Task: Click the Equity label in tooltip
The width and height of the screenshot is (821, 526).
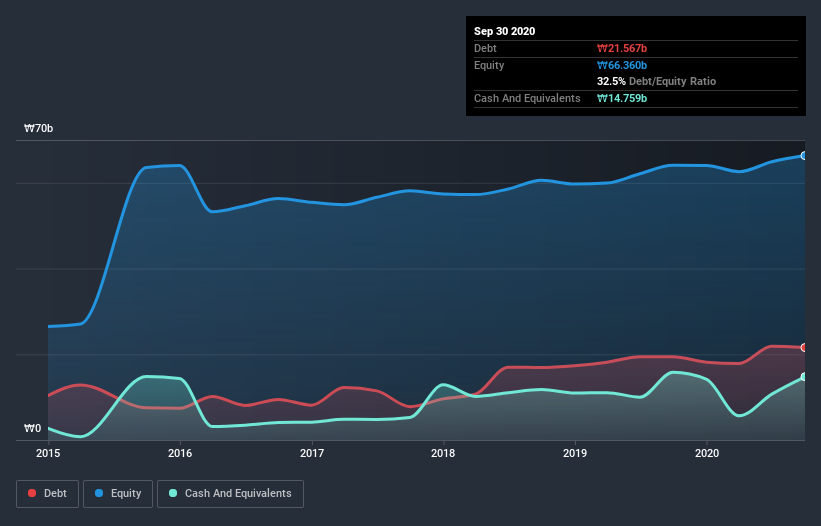Action: 489,65
